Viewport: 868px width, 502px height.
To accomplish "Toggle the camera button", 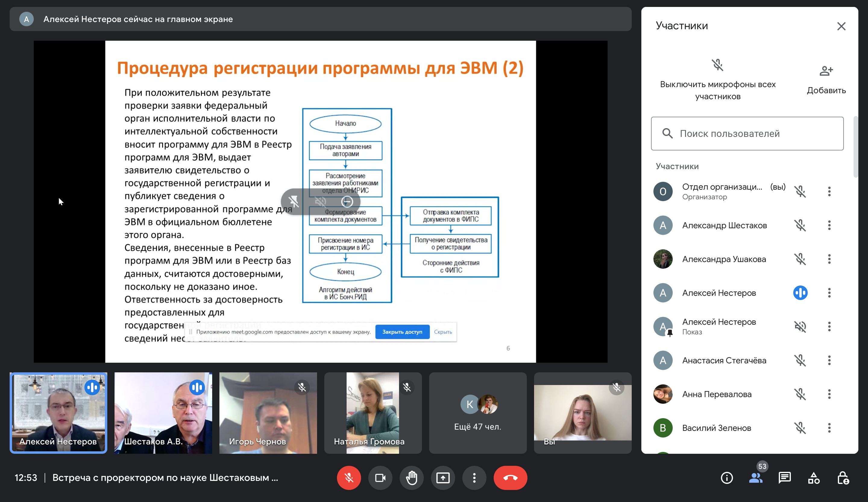I will click(380, 478).
